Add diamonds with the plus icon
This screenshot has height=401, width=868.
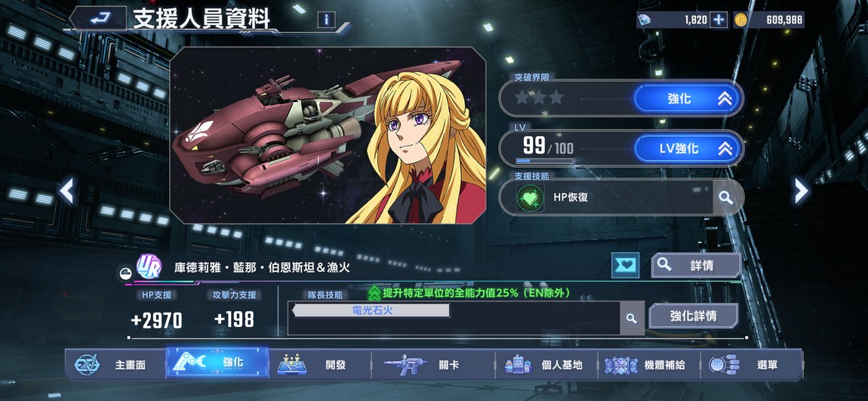(719, 20)
